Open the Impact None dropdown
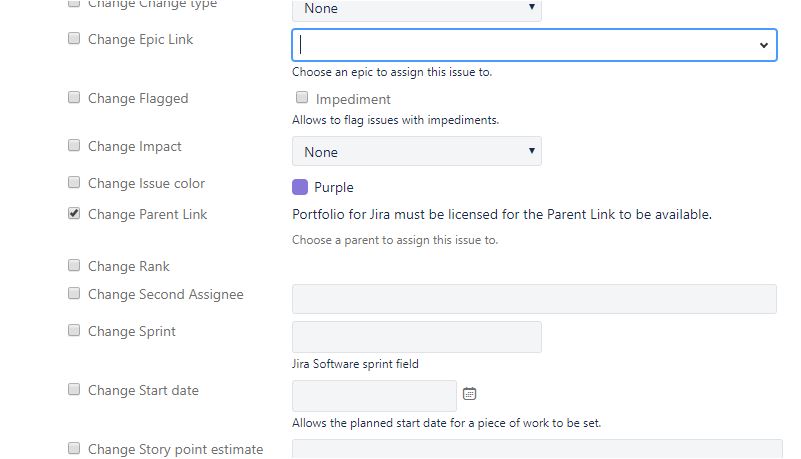The width and height of the screenshot is (801, 459). 417,151
